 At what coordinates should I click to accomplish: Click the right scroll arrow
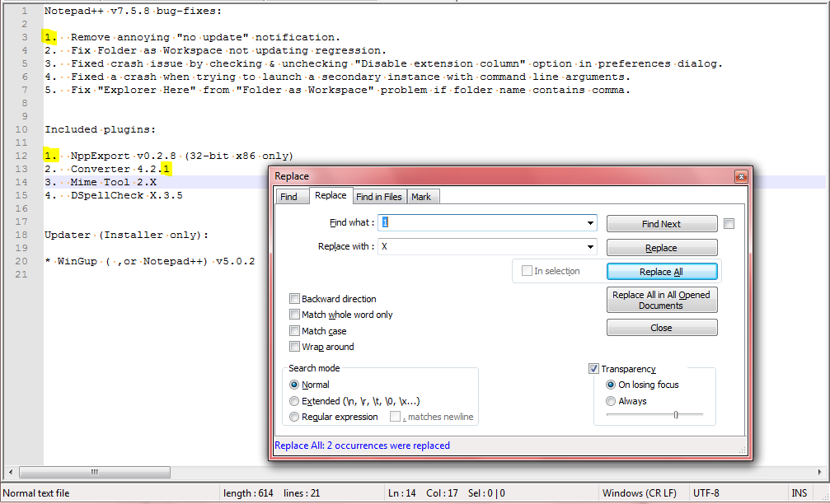click(819, 472)
